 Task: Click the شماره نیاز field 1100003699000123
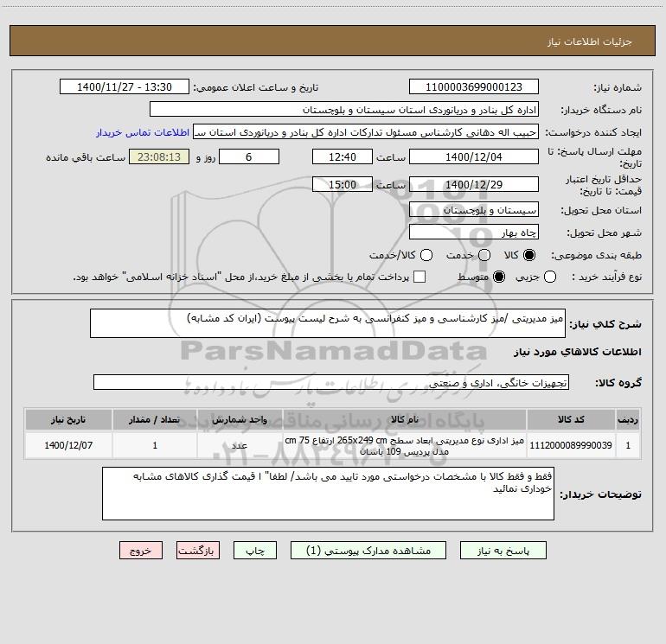point(474,87)
